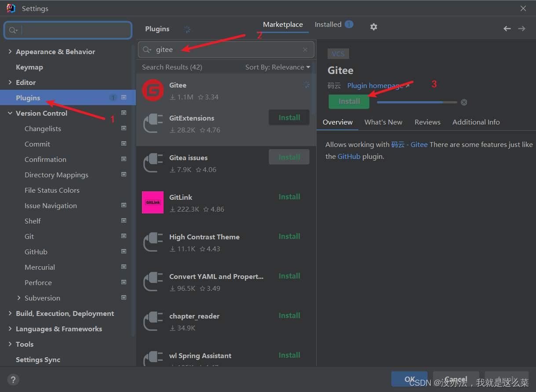Click the plugin search field containing gitee
536x392 pixels.
[226, 50]
